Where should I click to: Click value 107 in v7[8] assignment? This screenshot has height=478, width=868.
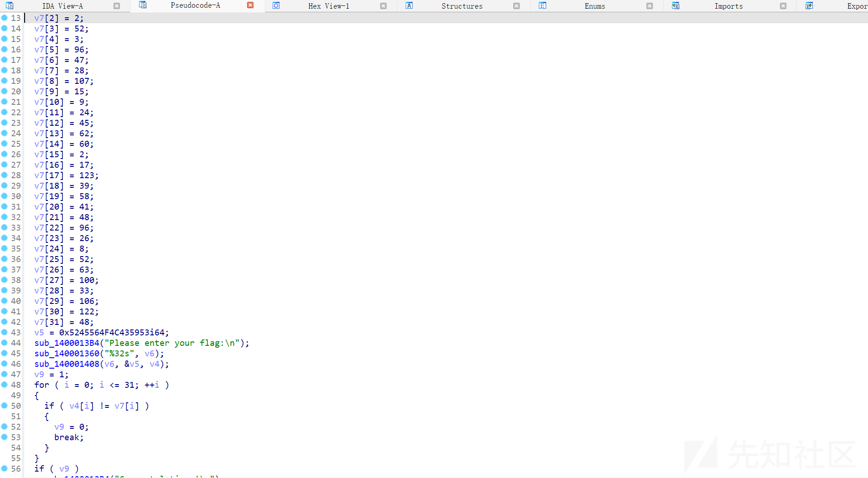(82, 81)
